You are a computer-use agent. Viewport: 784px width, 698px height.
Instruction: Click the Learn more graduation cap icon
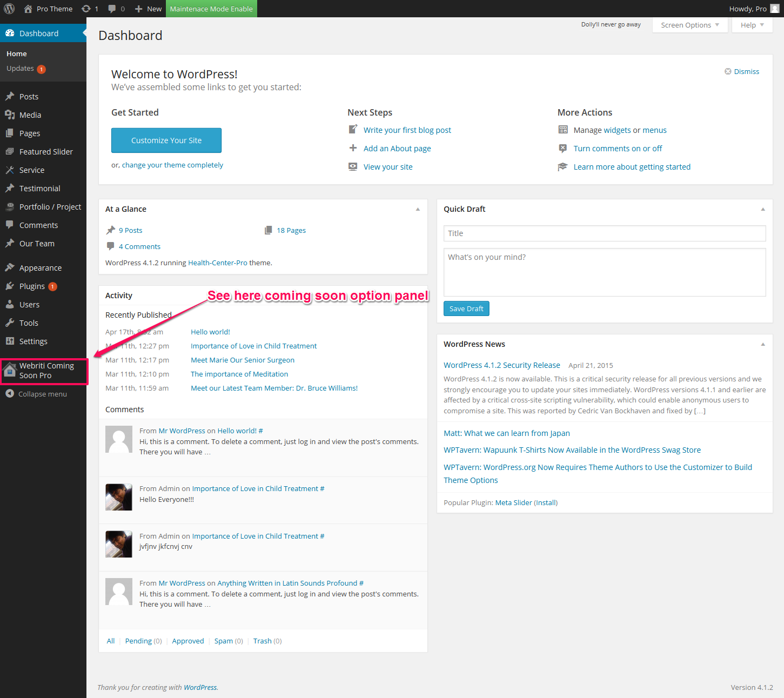(563, 166)
